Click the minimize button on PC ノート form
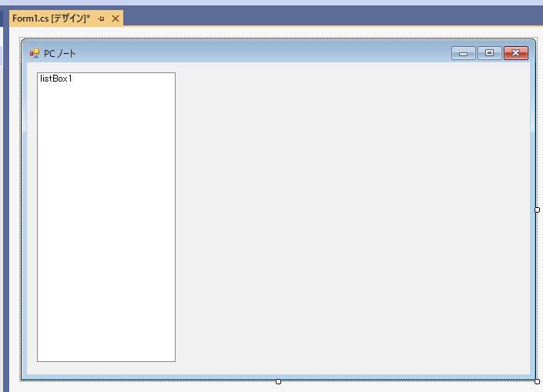Image resolution: width=543 pixels, height=392 pixels. click(463, 53)
